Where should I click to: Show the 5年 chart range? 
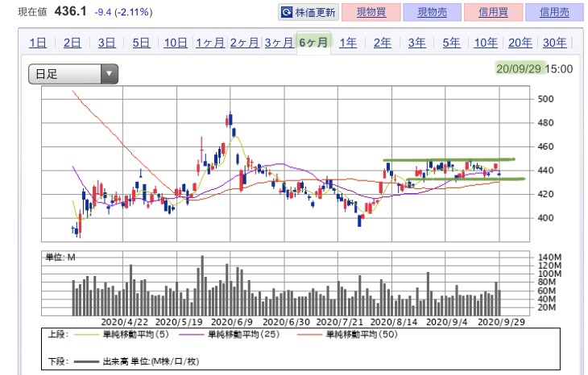tap(451, 43)
